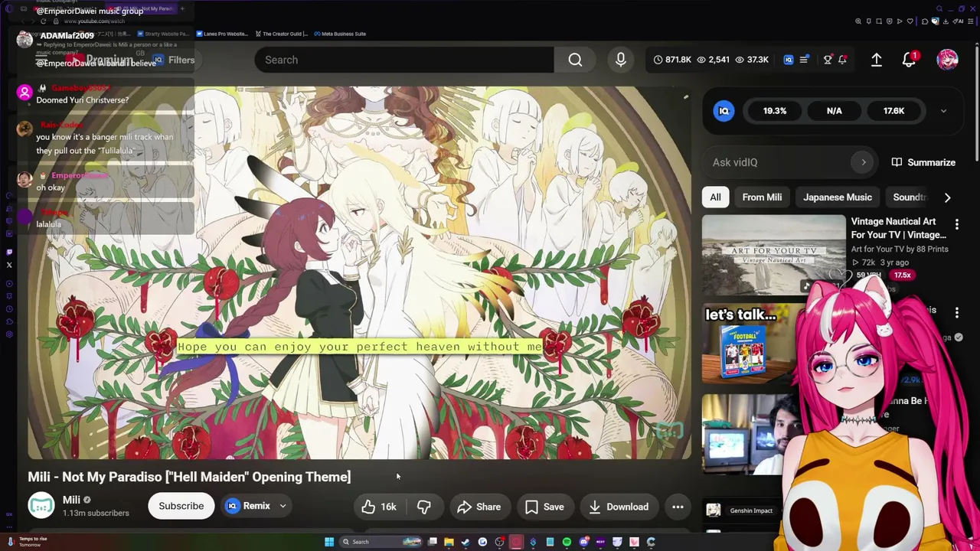The image size is (980, 551).
Task: Open browser zoom magnifier toolbar icon
Action: pyautogui.click(x=858, y=21)
